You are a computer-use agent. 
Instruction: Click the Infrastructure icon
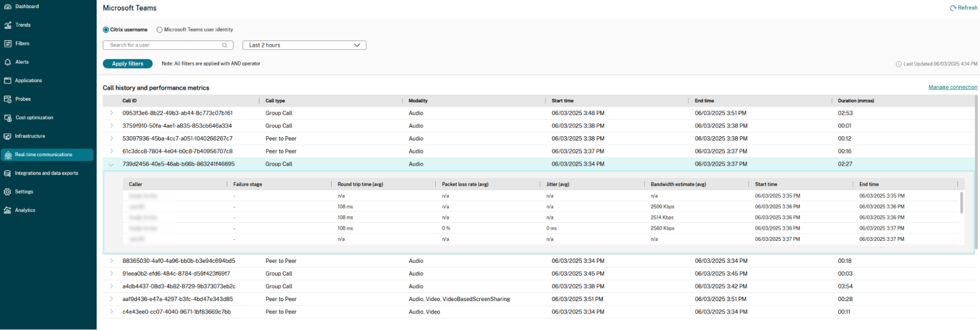pyautogui.click(x=8, y=137)
